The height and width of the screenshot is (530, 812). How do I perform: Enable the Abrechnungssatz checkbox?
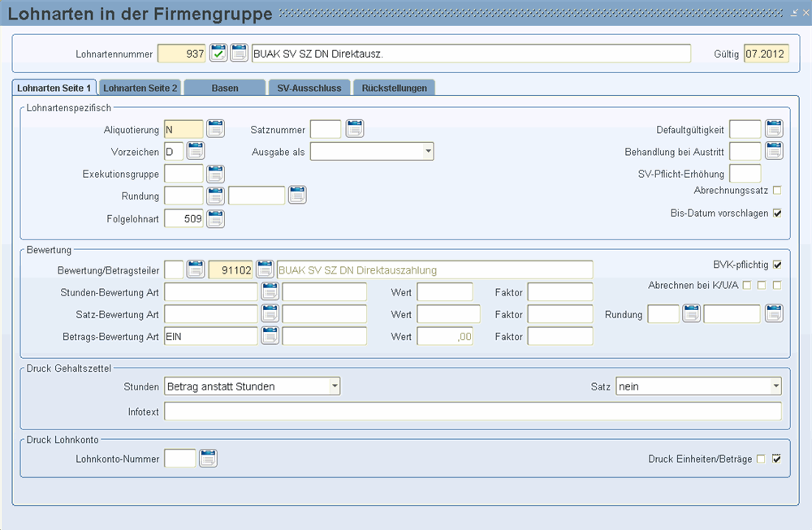pos(777,191)
